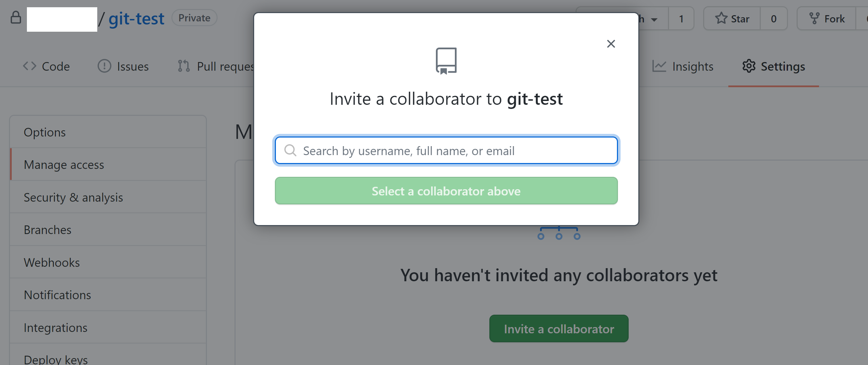The height and width of the screenshot is (365, 868).
Task: Open Manage access in settings sidebar
Action: (x=64, y=165)
